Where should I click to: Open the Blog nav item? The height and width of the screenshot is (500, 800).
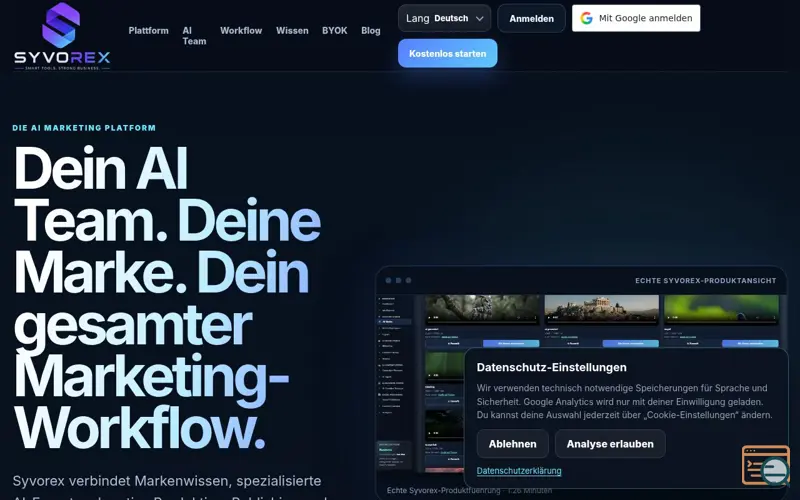tap(371, 31)
